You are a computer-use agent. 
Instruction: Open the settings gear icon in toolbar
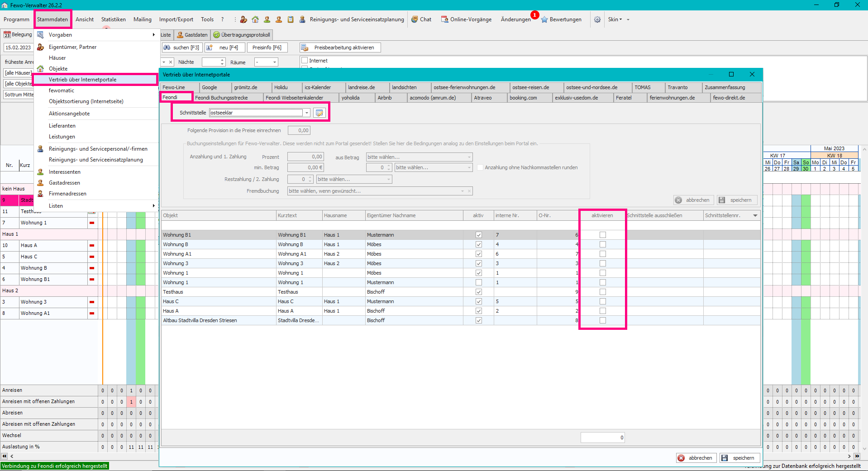tap(597, 19)
